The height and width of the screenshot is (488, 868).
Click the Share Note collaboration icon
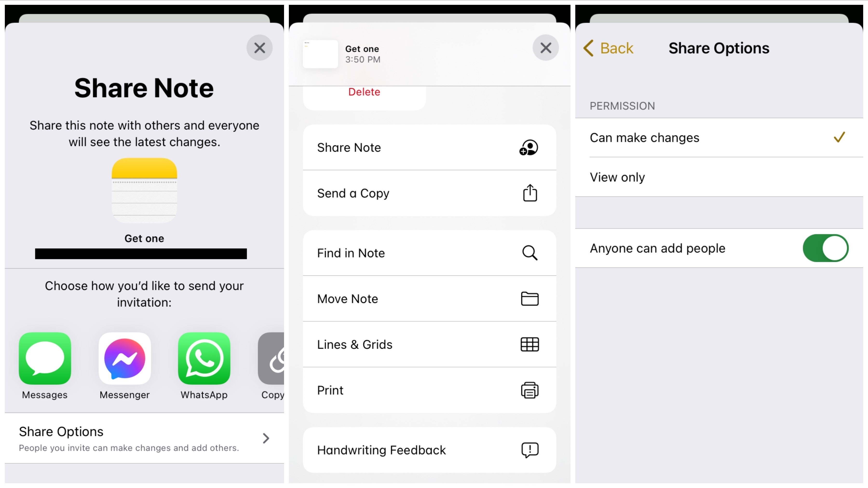click(x=528, y=147)
